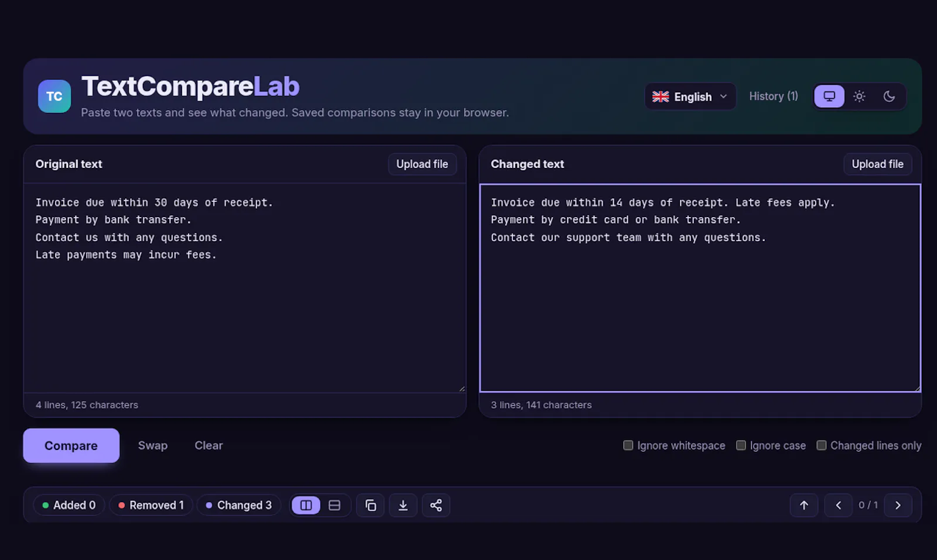The height and width of the screenshot is (560, 937).
Task: Download the diff result icon
Action: [x=403, y=505]
